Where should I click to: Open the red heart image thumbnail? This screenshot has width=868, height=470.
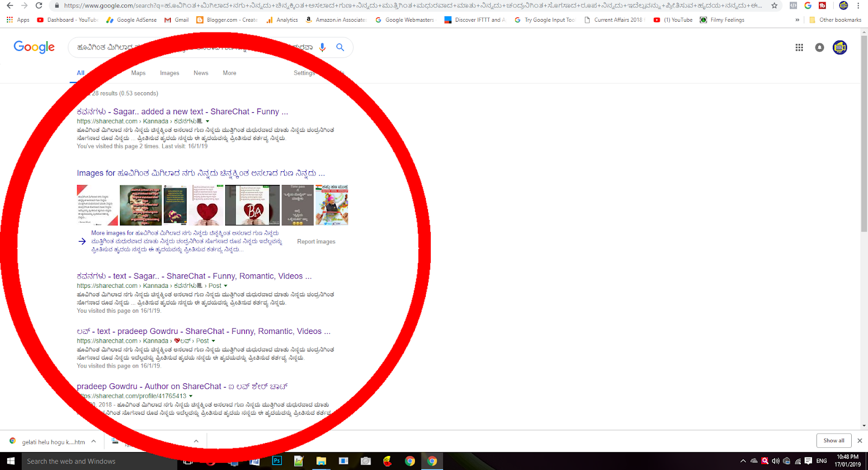pyautogui.click(x=207, y=205)
